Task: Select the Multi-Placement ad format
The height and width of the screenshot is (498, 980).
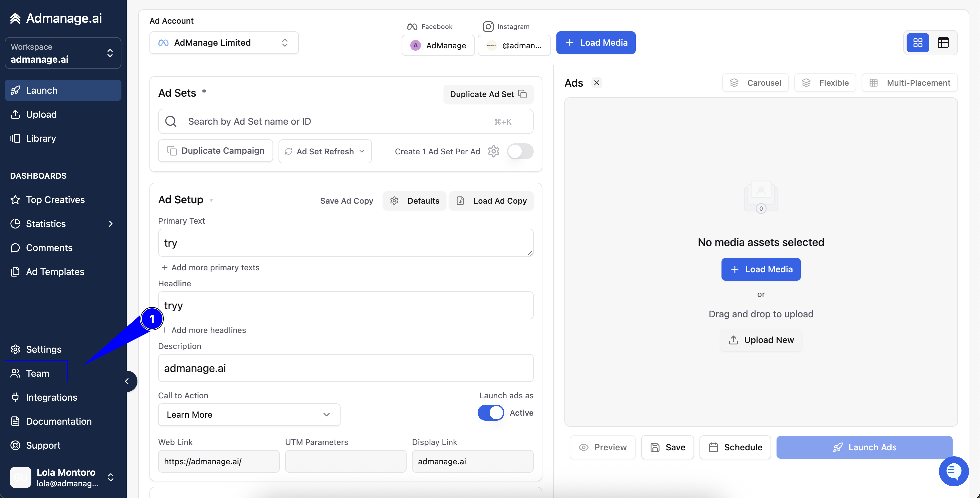Action: (909, 82)
